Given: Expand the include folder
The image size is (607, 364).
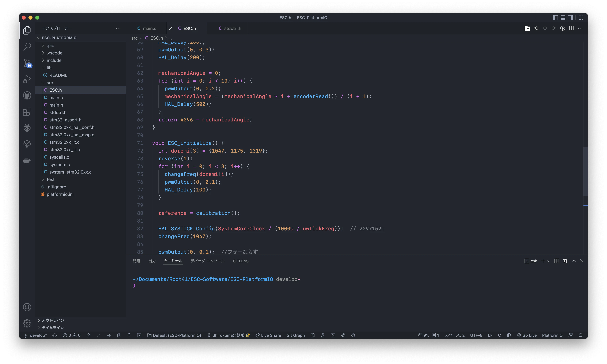Looking at the screenshot, I should 54,60.
